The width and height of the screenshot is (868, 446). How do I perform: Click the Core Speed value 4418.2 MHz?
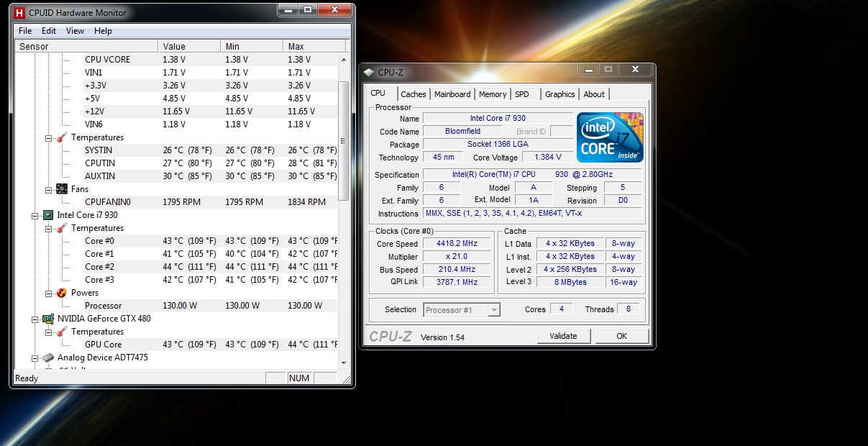[x=457, y=244]
